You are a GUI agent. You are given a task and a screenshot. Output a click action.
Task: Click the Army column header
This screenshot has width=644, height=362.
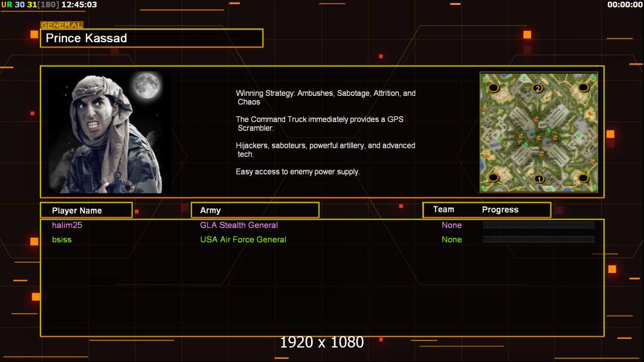[255, 211]
